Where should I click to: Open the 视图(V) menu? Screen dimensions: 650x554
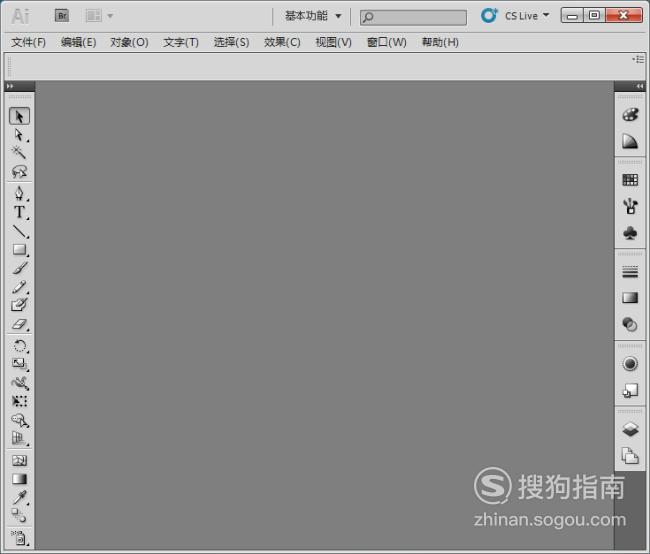333,42
